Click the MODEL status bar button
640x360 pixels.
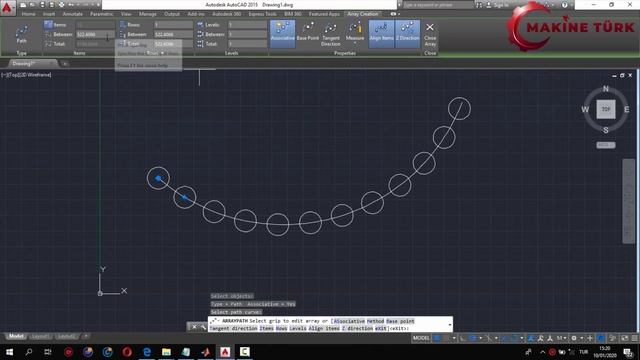[x=421, y=338]
